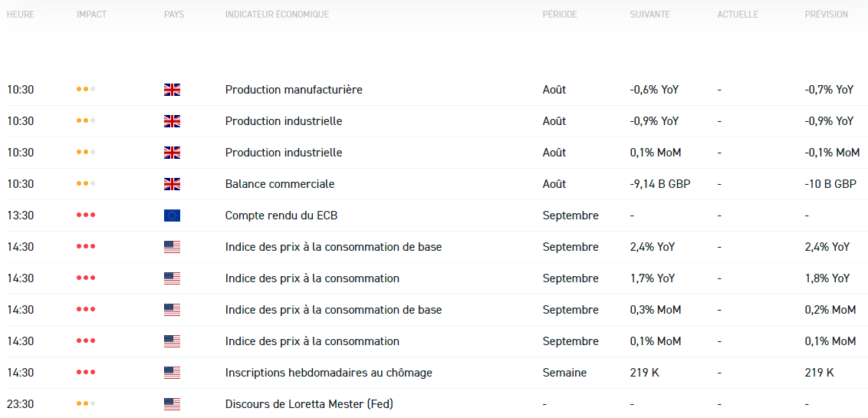Open Compte rendu du ECB event
Image resolution: width=868 pixels, height=418 pixels.
[x=281, y=216]
